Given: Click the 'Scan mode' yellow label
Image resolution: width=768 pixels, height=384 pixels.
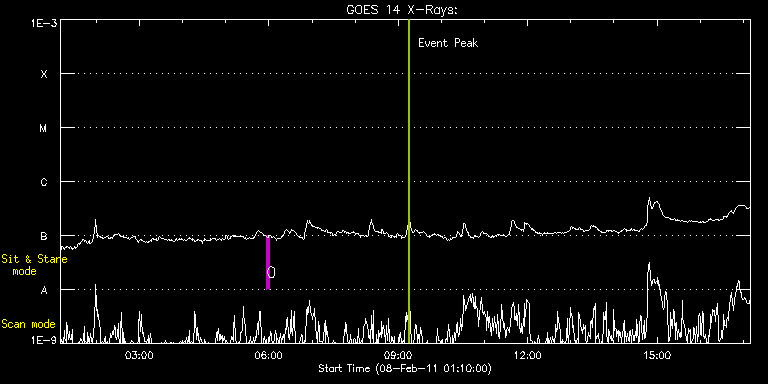Looking at the screenshot, I should tap(28, 324).
